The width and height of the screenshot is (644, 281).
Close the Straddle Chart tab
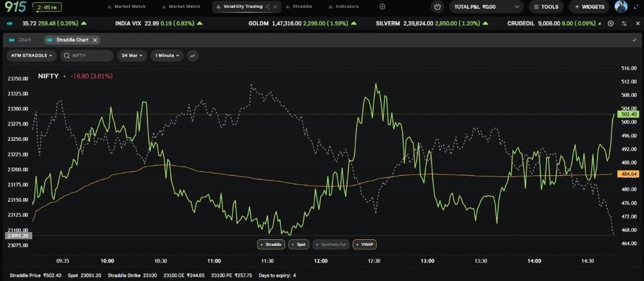pyautogui.click(x=95, y=40)
